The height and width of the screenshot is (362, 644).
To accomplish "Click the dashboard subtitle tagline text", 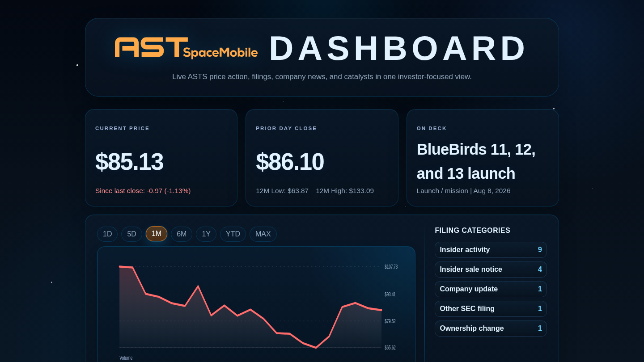I will [322, 77].
